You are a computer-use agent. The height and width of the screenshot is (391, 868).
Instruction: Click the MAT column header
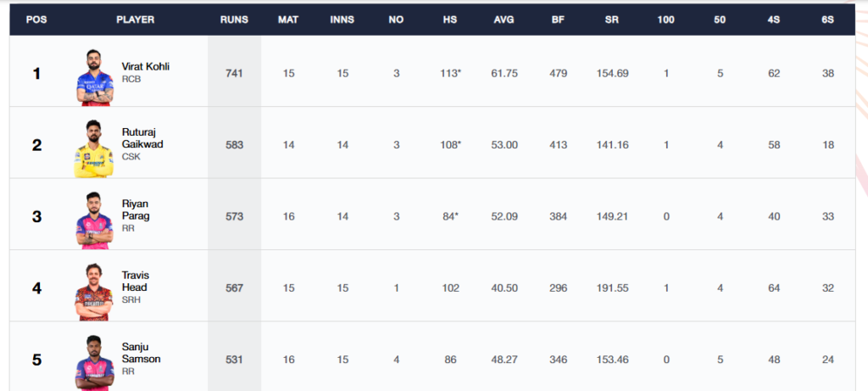[x=288, y=20]
